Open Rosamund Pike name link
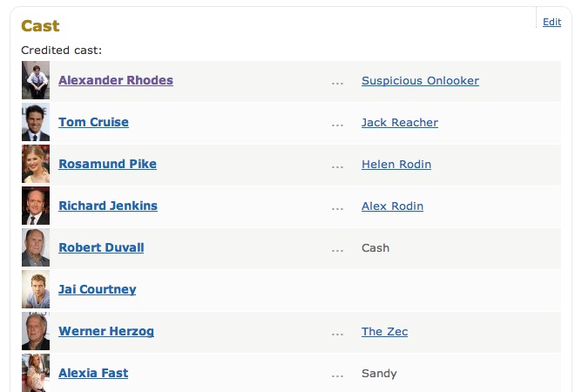This screenshot has width=582, height=392. [x=107, y=165]
